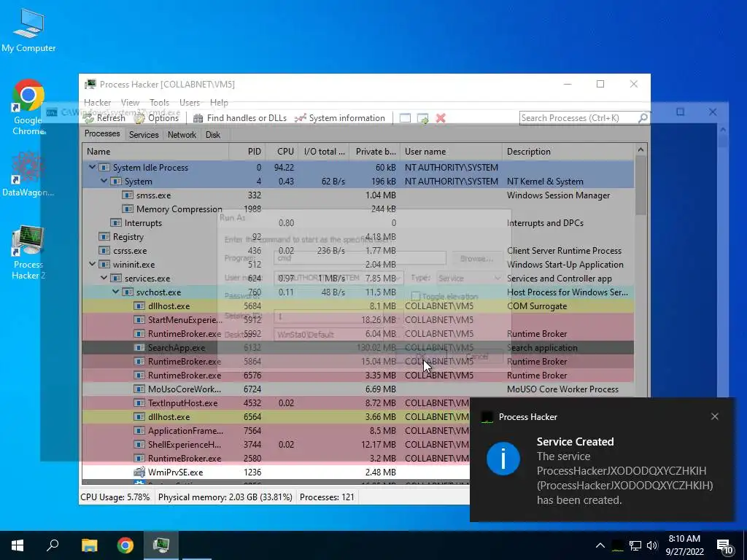Screen dimensions: 747x560
Task: Collapse the System Idle Process tree node
Action: click(x=92, y=167)
